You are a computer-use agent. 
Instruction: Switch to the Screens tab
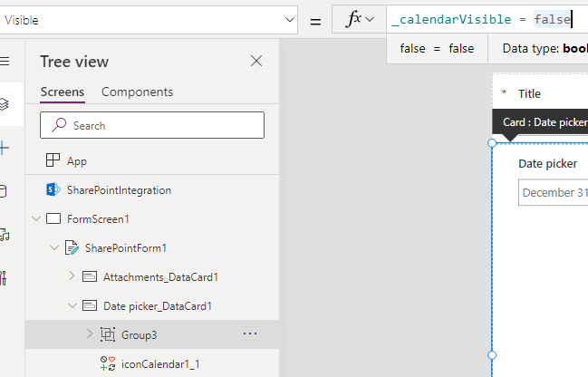(63, 92)
